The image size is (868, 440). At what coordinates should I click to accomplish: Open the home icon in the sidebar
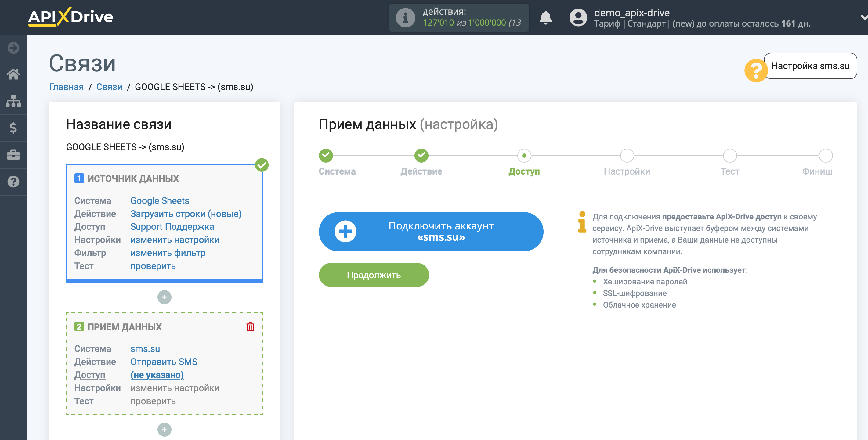[x=13, y=74]
